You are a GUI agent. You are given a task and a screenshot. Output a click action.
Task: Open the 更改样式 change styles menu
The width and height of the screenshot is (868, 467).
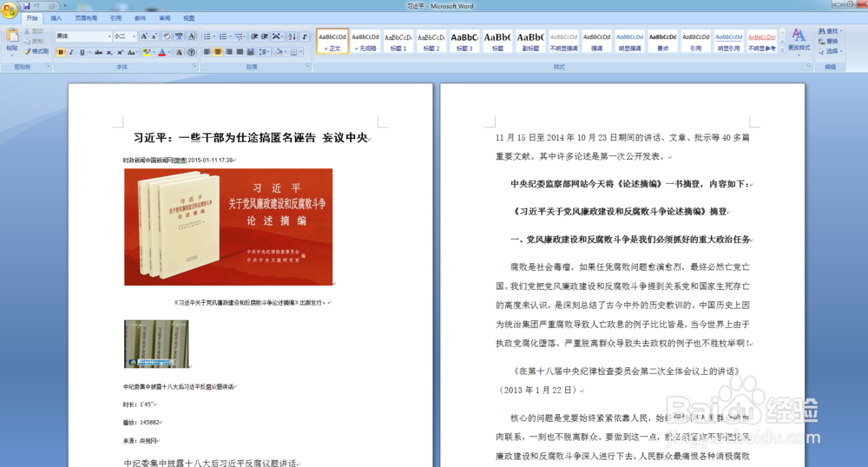pos(799,41)
